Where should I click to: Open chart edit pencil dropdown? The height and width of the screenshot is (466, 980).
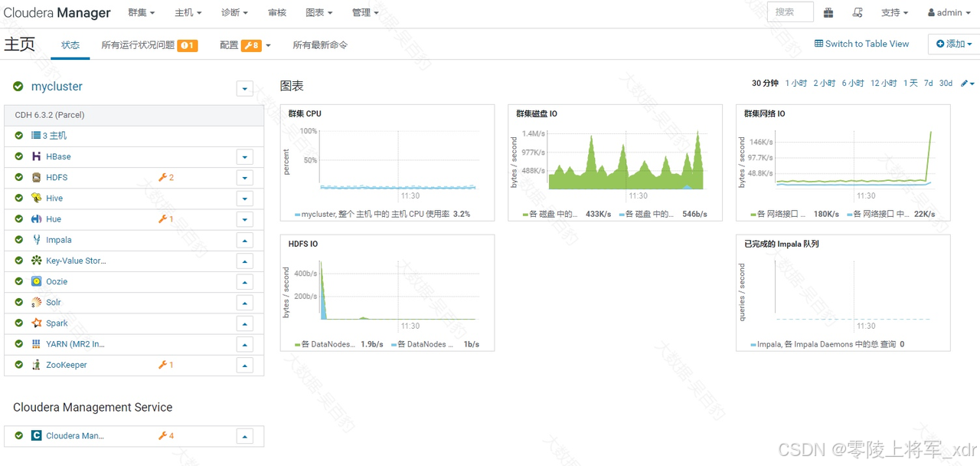(x=968, y=83)
